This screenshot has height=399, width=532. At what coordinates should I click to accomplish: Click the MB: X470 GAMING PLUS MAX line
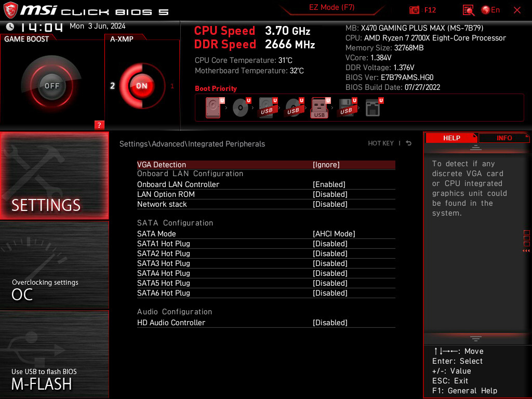[x=414, y=28]
